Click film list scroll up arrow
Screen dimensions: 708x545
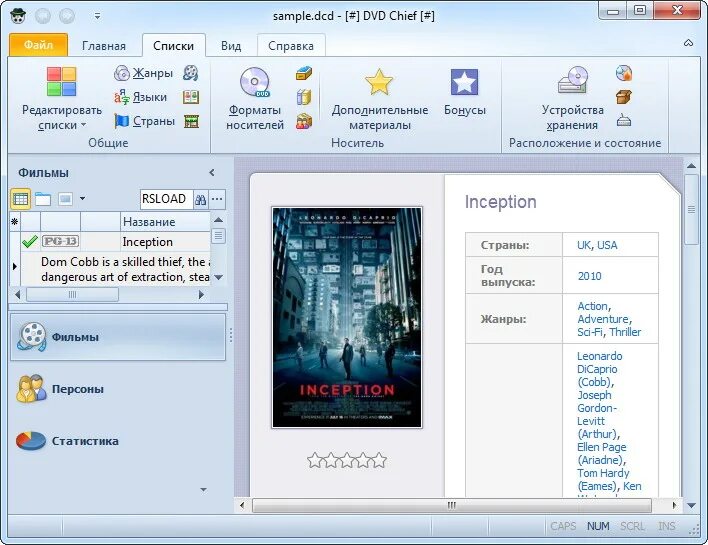point(219,220)
